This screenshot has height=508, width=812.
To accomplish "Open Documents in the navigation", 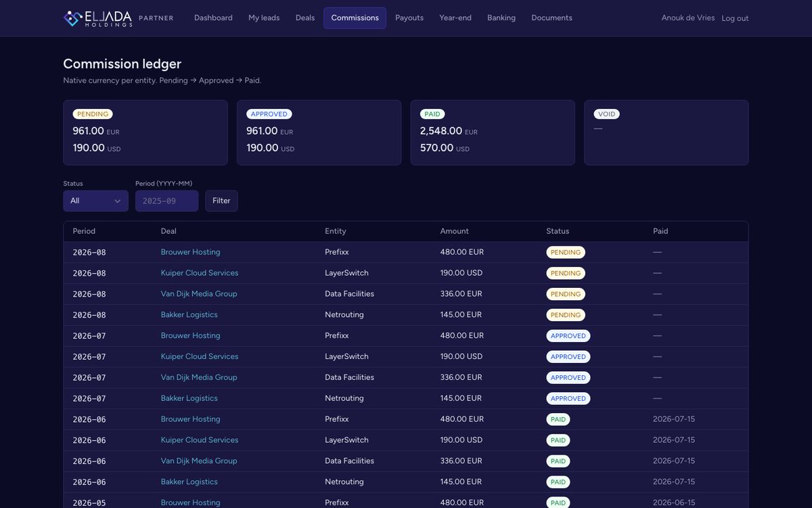I will [x=551, y=18].
